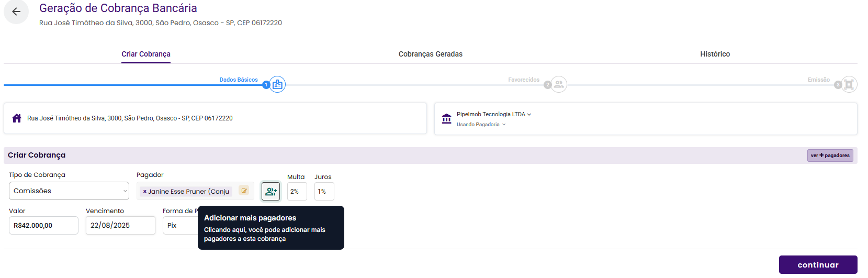This screenshot has height=278, width=868.
Task: Click the Favorecidos step people icon
Action: (559, 84)
